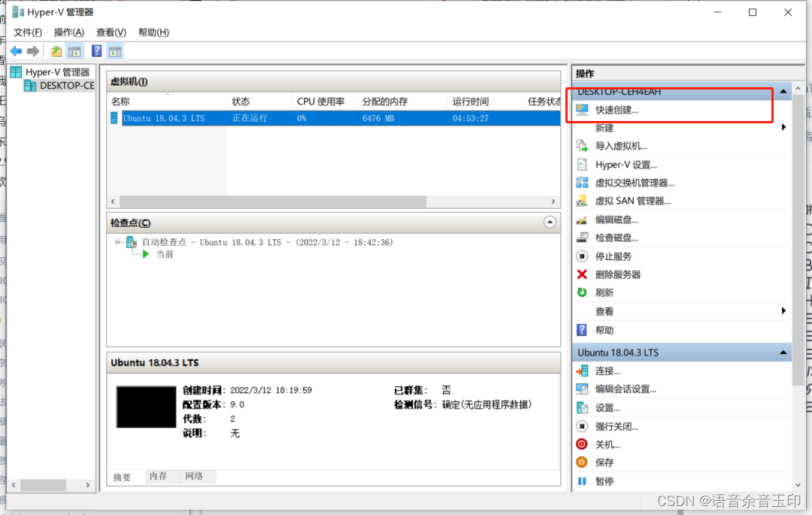Click the 名称 column header
812x515 pixels.
point(167,101)
